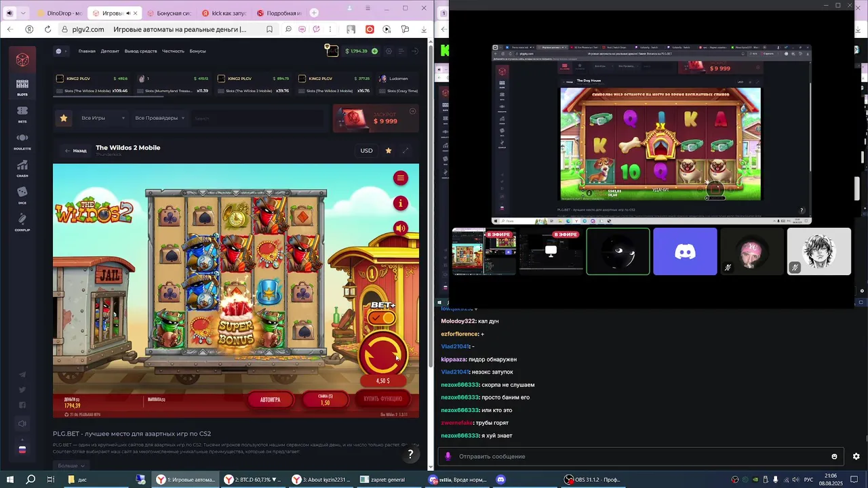Switch to the DinoDrop browser tab

60,13
